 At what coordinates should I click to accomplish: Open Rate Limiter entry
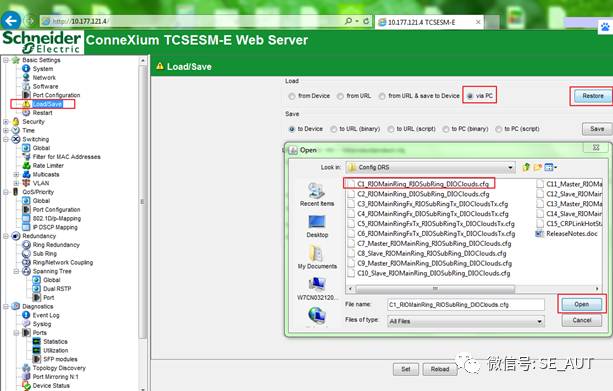(48, 166)
